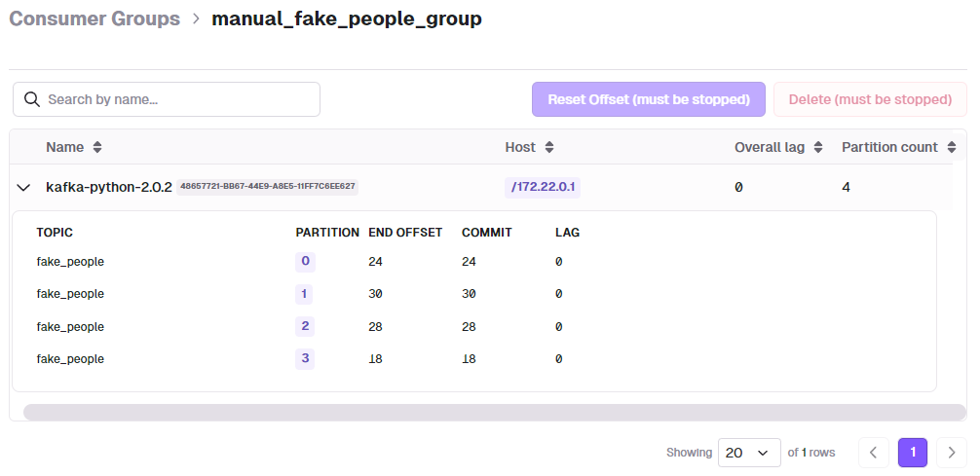The height and width of the screenshot is (476, 980).
Task: Click the /172.22.0.1 host badge
Action: point(543,188)
